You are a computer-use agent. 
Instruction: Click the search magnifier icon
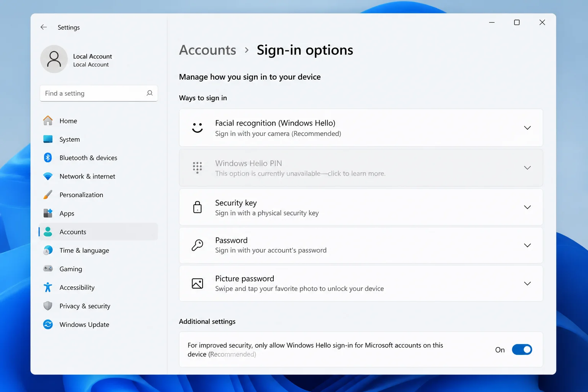(150, 93)
